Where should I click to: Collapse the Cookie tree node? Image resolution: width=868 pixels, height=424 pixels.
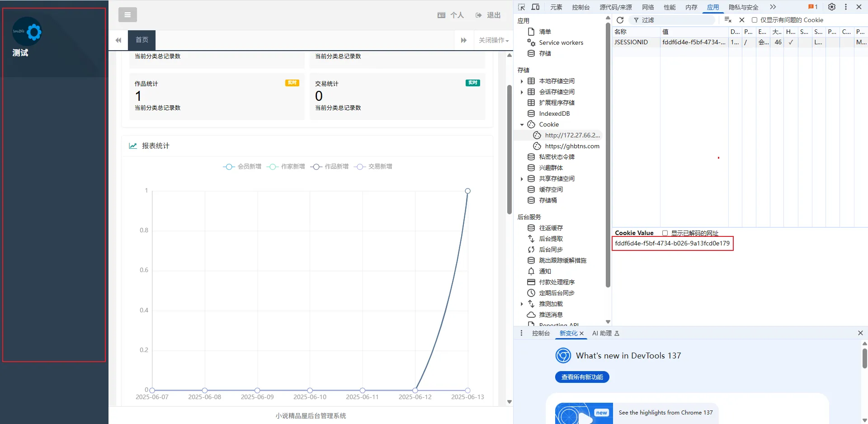coord(522,125)
